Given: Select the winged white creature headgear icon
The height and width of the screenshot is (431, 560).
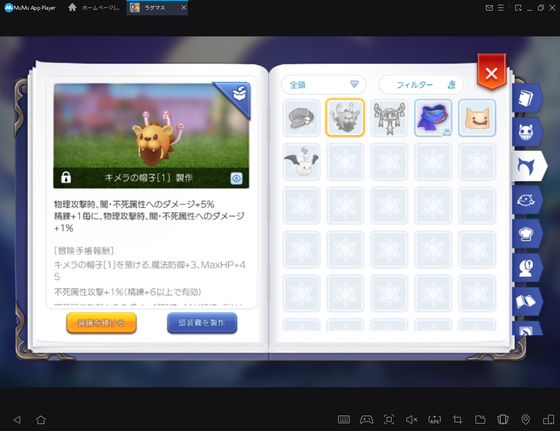Looking at the screenshot, I should 301,162.
